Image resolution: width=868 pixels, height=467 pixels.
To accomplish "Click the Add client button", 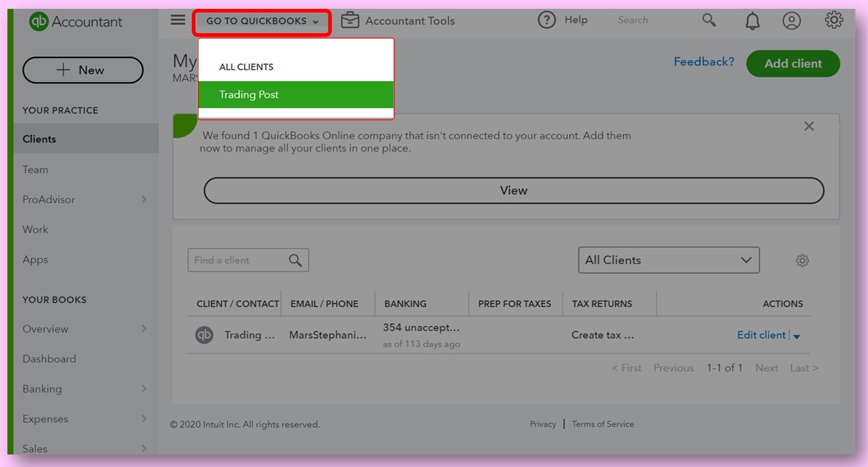I will (793, 63).
